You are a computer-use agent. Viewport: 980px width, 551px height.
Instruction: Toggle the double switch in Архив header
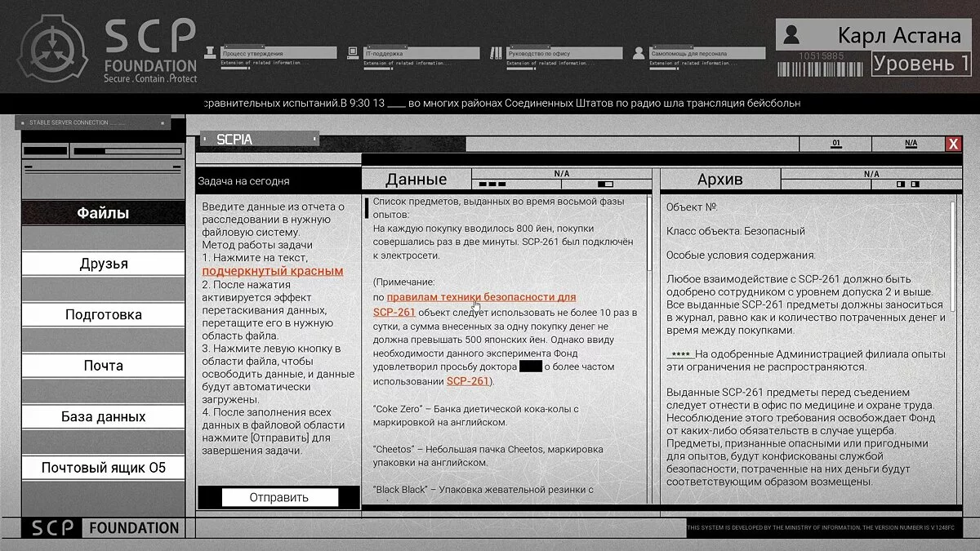907,184
